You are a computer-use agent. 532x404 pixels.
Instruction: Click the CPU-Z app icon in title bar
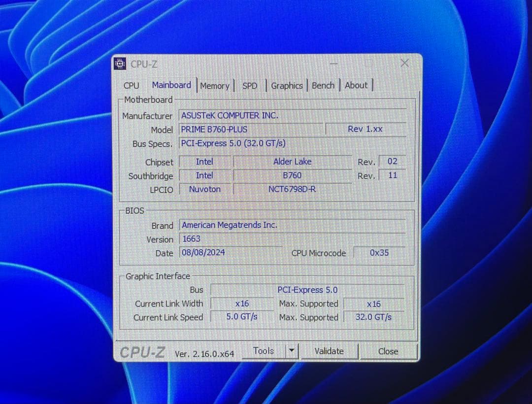(120, 64)
